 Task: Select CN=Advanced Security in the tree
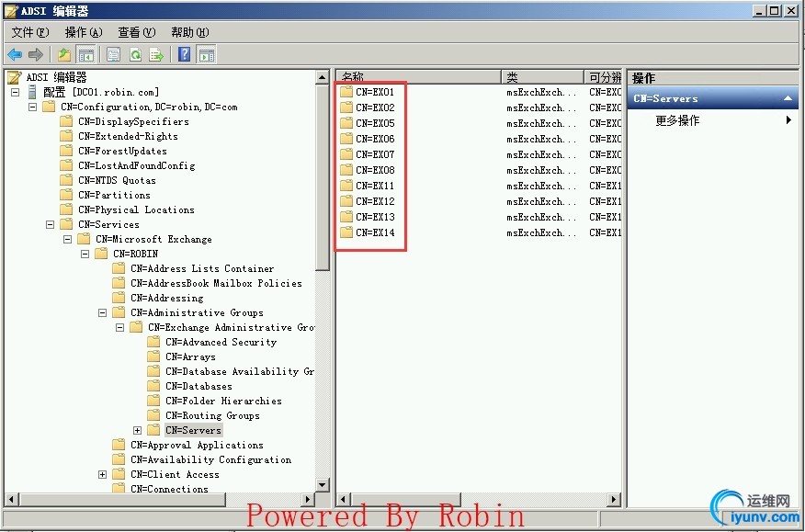(221, 342)
